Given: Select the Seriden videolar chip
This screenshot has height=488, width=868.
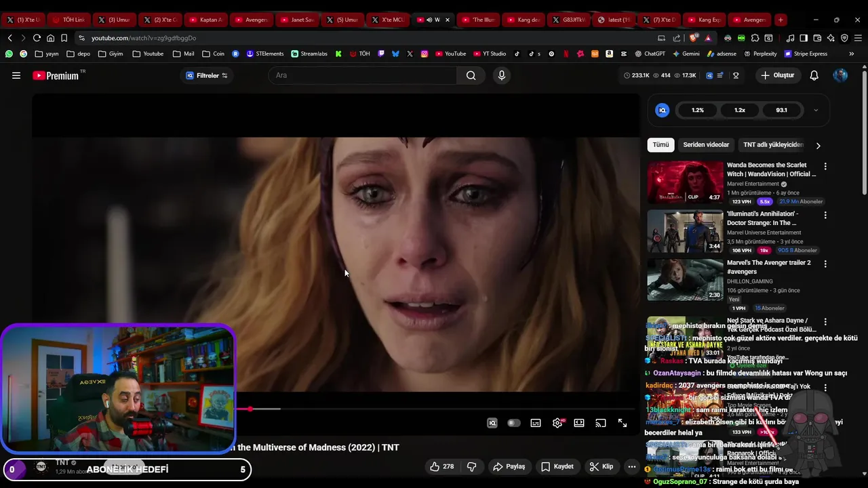Looking at the screenshot, I should pos(706,144).
